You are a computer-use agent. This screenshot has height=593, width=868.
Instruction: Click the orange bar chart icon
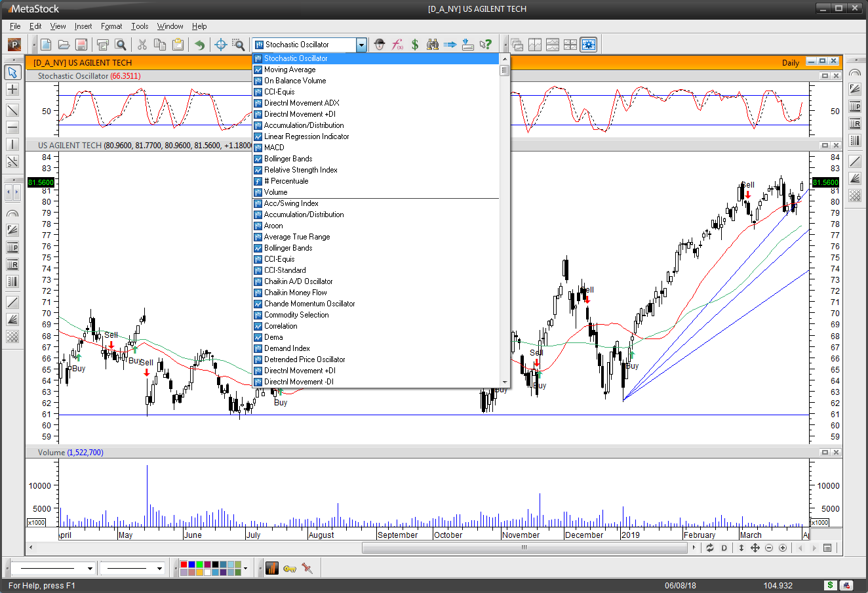[x=272, y=568]
